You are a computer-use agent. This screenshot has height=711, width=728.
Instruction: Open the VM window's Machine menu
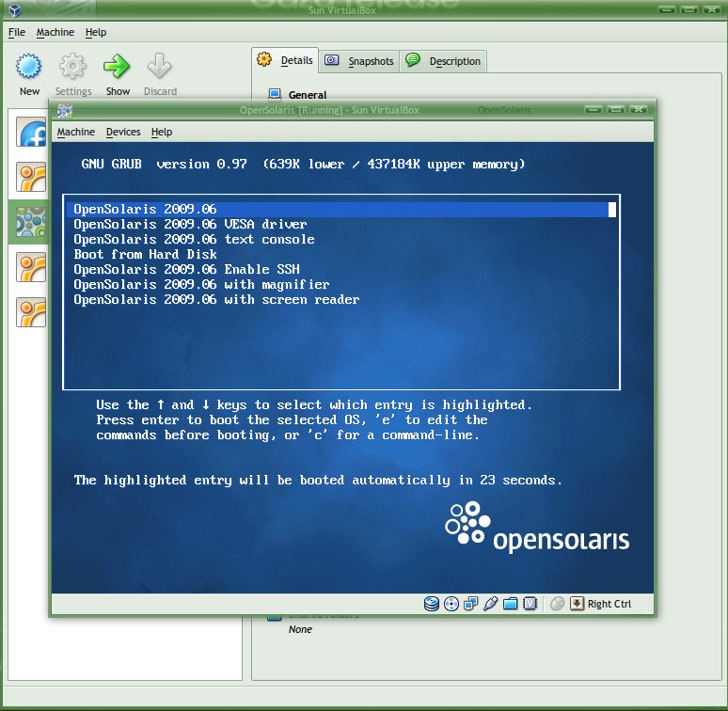(75, 132)
